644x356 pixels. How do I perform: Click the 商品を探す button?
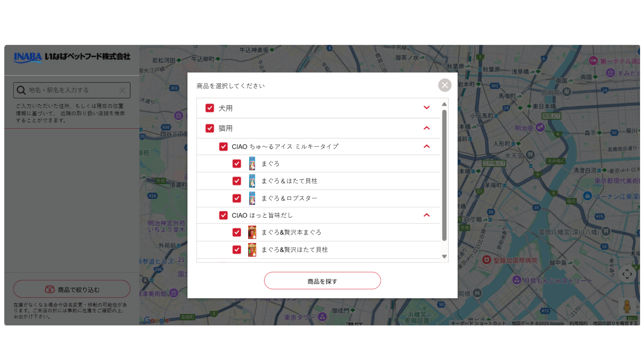pyautogui.click(x=322, y=281)
